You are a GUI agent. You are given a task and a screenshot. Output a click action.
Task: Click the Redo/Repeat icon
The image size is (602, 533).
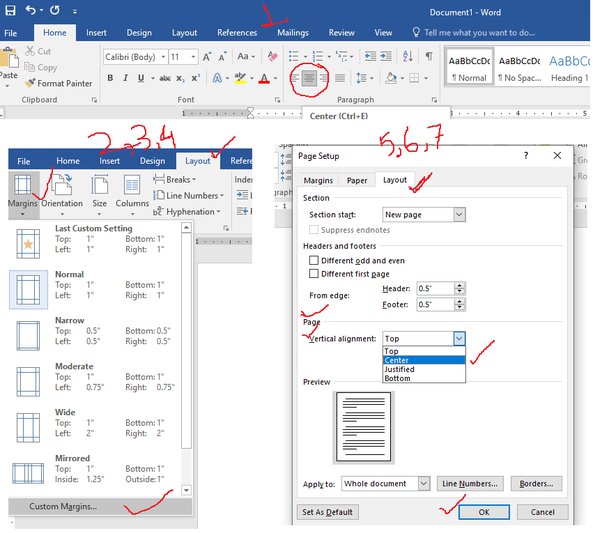pyautogui.click(x=55, y=10)
